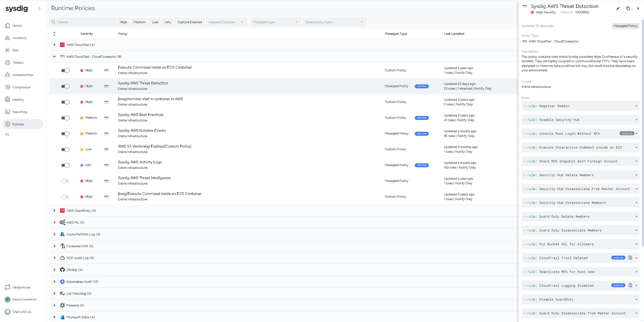This screenshot has height=322, width=644.
Task: Collapse sidebar with double-chevron icon
Action: [x=7, y=134]
